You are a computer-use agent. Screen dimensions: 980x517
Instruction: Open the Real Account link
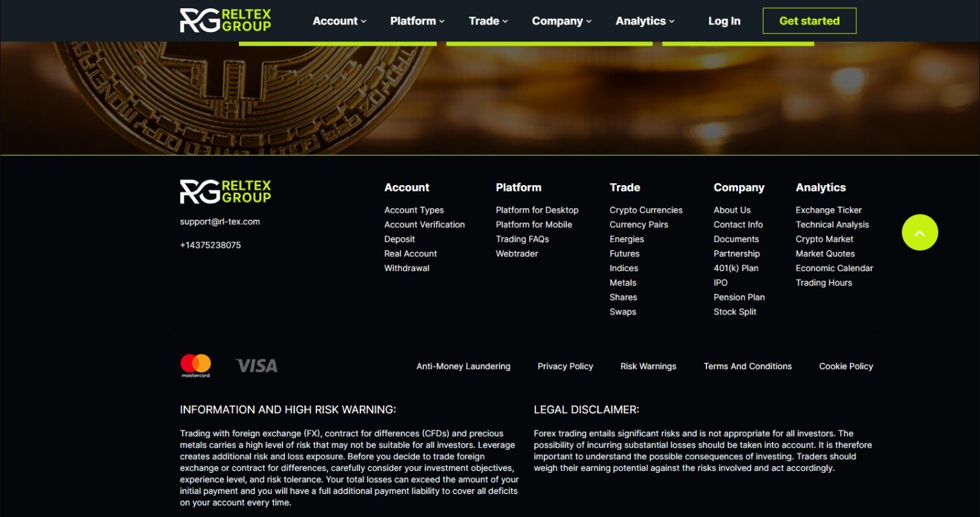[411, 254]
